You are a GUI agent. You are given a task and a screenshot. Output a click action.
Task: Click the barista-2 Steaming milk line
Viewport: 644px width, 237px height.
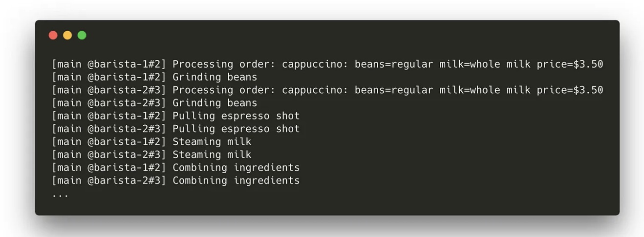click(x=151, y=155)
